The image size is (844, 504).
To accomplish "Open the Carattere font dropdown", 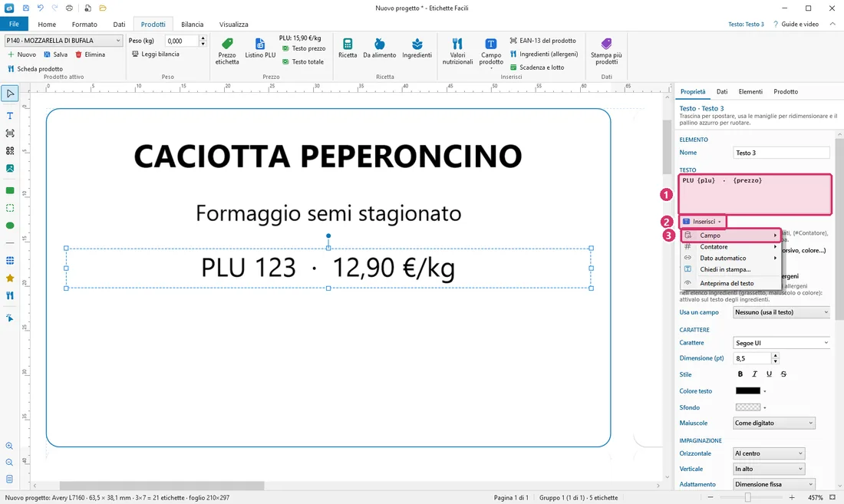I will (x=782, y=343).
